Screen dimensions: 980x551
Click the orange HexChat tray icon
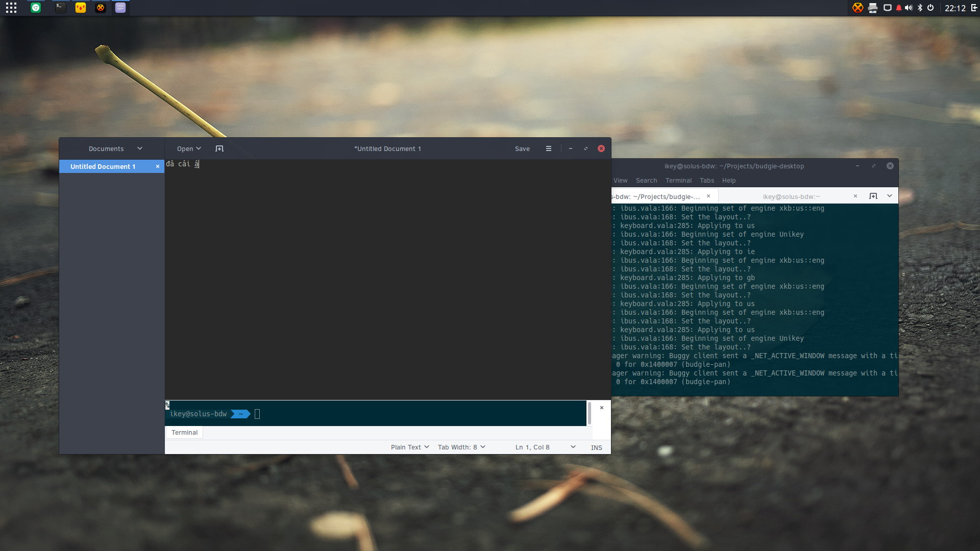point(858,8)
